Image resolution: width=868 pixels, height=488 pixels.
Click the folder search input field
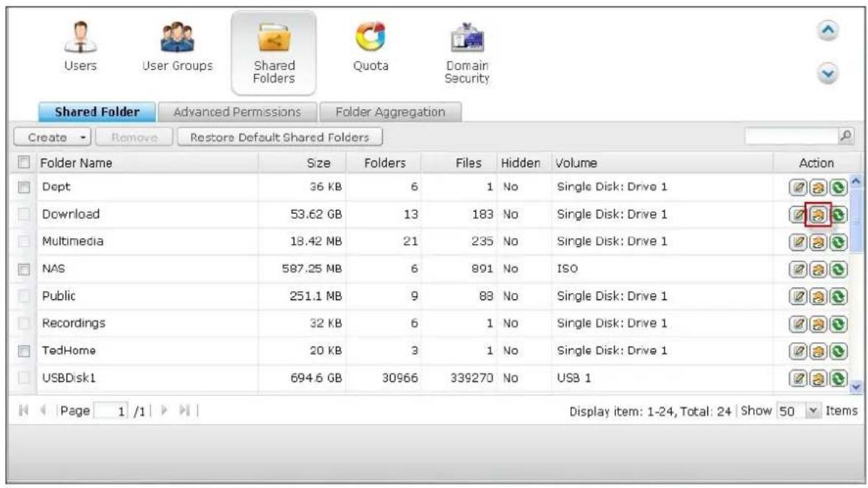[x=792, y=136]
